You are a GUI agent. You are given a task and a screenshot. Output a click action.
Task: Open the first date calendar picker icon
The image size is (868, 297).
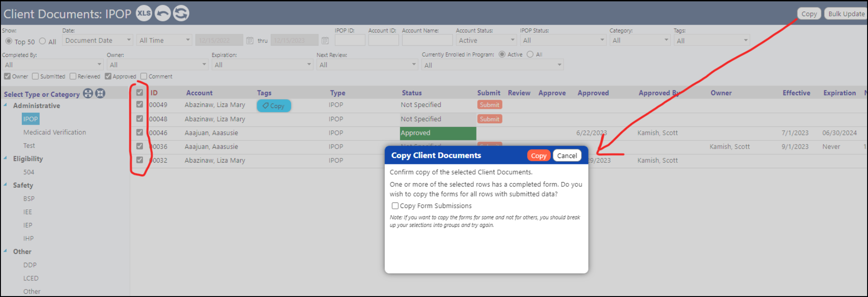pos(250,41)
